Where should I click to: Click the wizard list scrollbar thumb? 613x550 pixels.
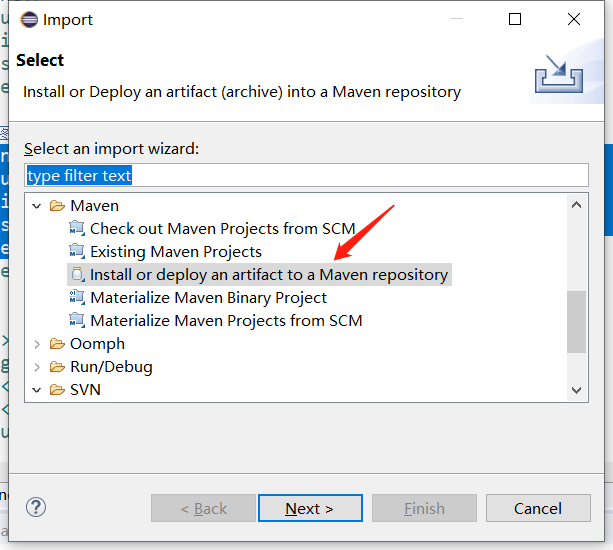click(576, 321)
